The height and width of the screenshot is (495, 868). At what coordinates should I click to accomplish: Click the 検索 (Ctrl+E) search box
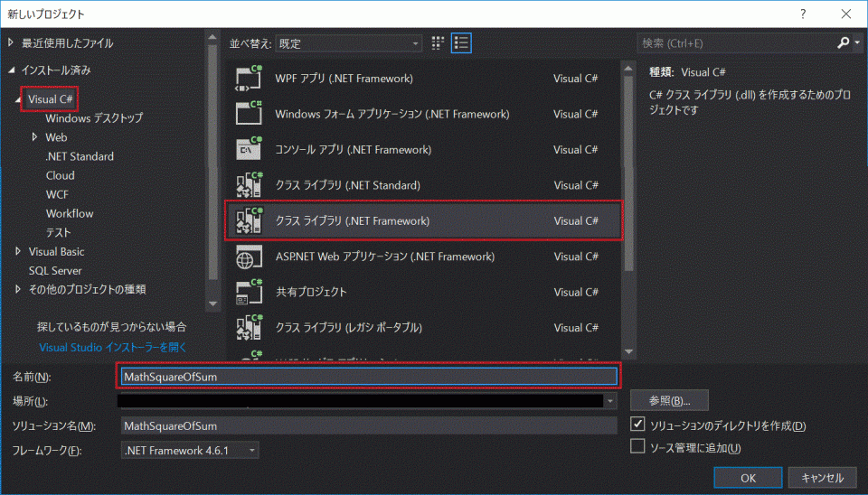(x=737, y=43)
